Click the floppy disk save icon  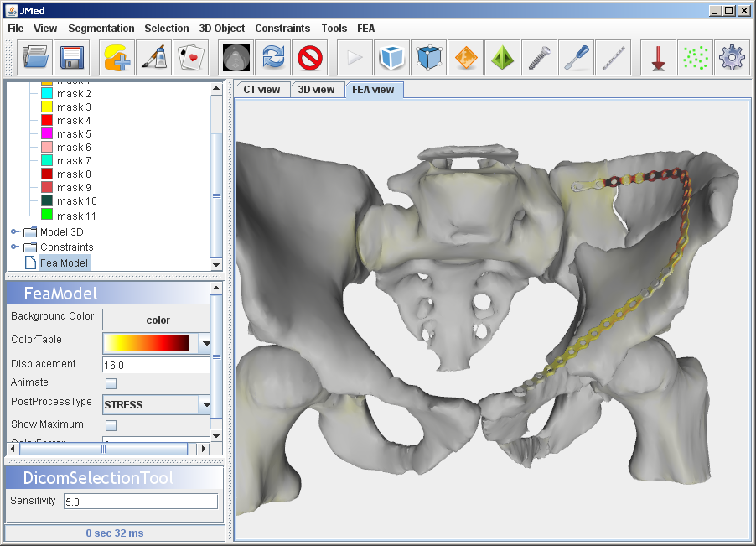(72, 58)
